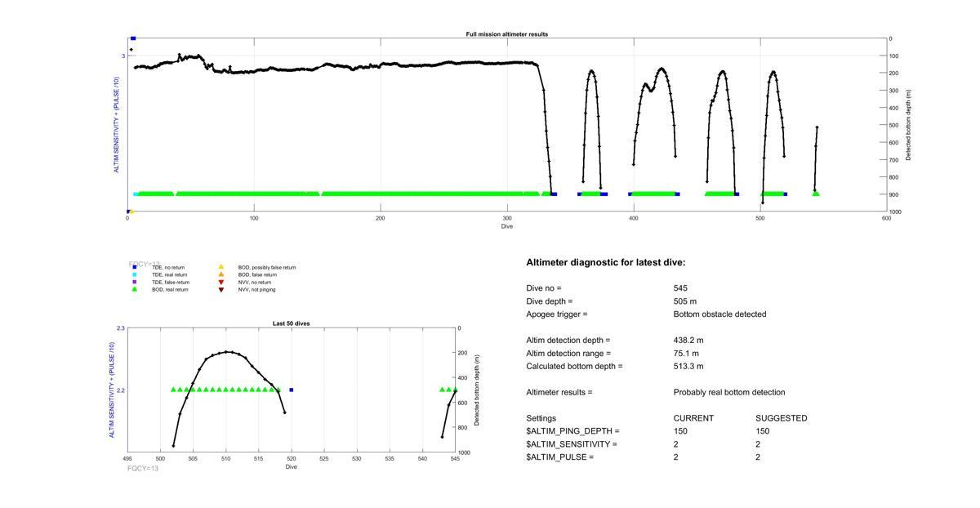Screen dimensions: 980x508
Task: Click x-axis tick 530 on the bottom plot
Action: tap(357, 459)
